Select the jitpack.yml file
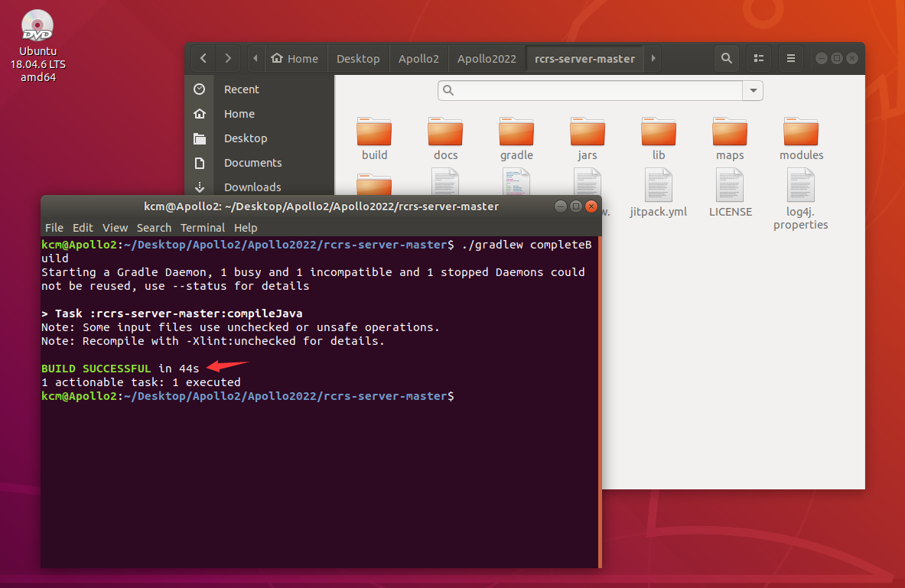905x588 pixels. (x=659, y=193)
